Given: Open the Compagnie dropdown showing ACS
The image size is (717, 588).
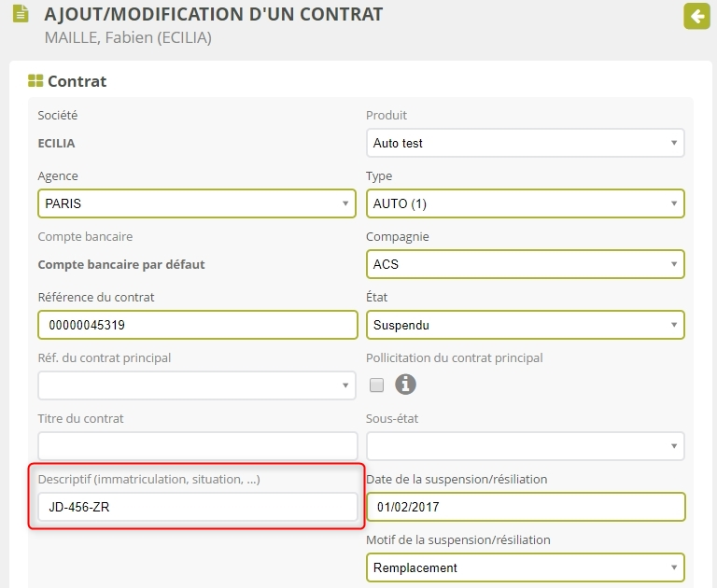Looking at the screenshot, I should pos(525,264).
